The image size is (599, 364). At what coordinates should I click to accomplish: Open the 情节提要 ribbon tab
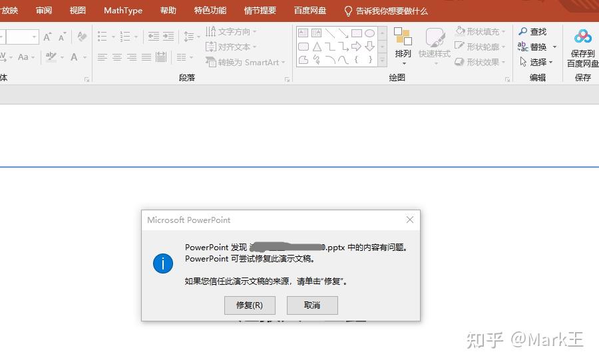click(x=260, y=10)
